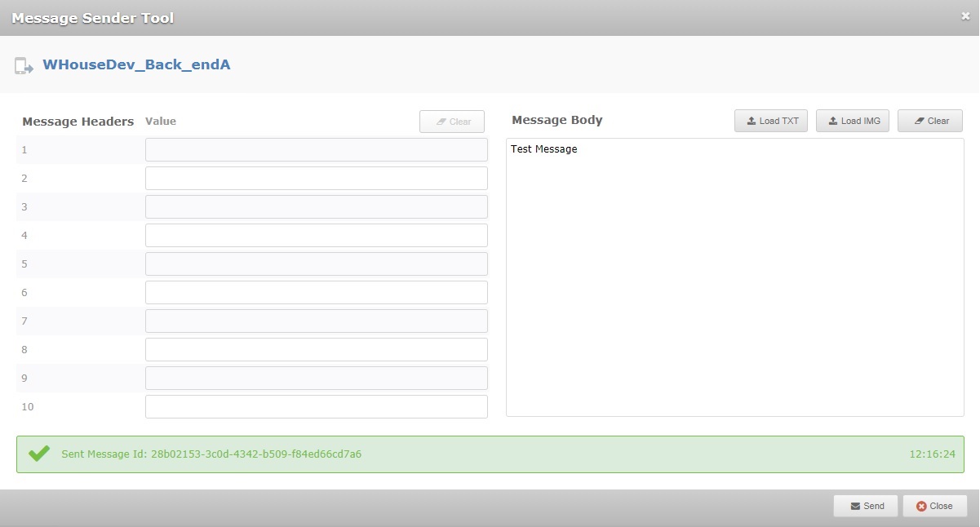Screen dimensions: 980x527
Task: Click header row 5 value field
Action: coord(316,263)
